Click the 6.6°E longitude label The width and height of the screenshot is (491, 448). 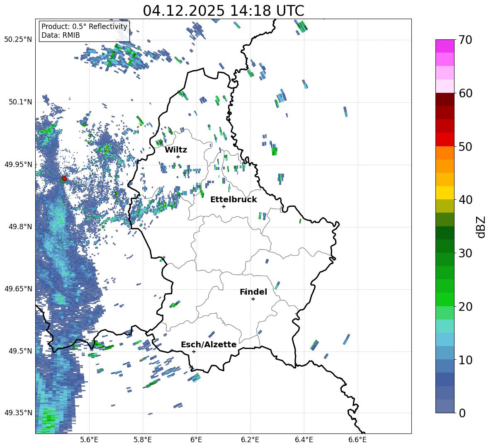click(x=357, y=440)
